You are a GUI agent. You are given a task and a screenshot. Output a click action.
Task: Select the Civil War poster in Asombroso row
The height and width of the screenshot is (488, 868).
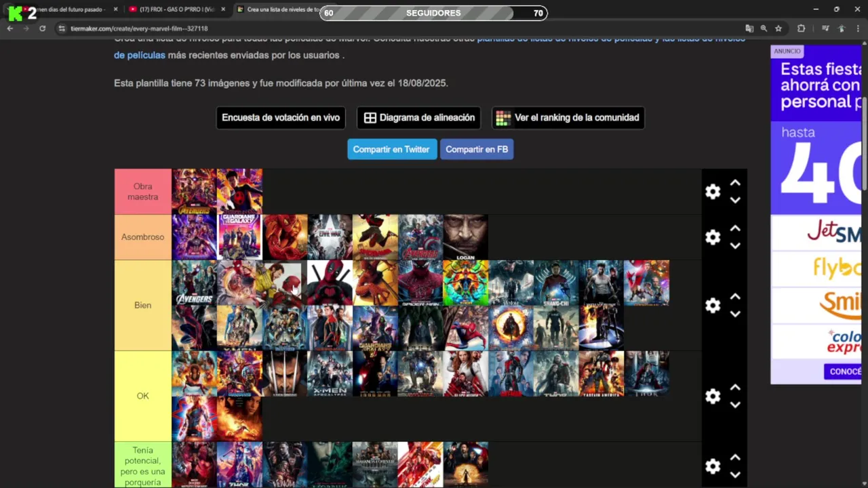click(x=330, y=237)
